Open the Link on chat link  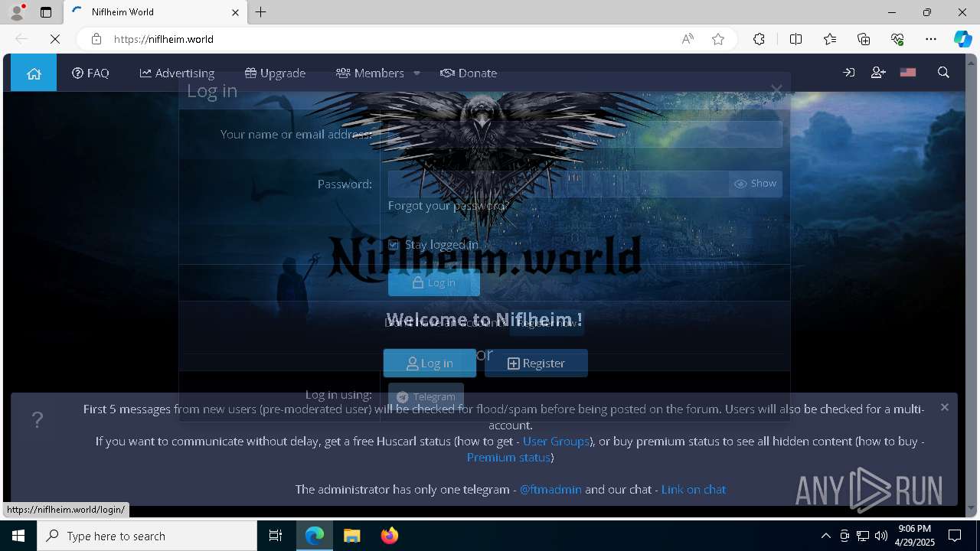coord(694,490)
